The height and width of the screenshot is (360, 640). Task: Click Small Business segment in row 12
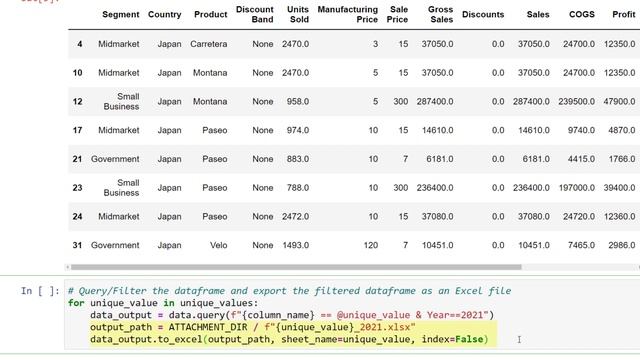(x=121, y=102)
